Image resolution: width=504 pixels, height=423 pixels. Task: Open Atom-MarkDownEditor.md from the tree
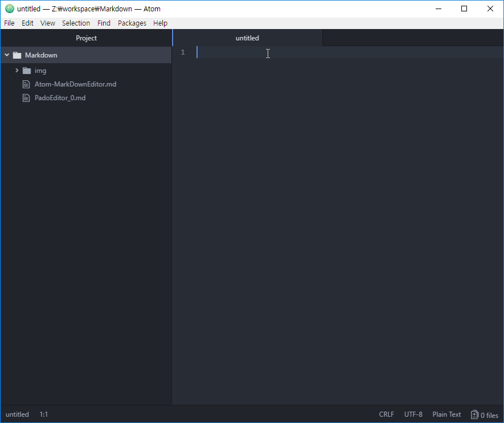(x=75, y=84)
